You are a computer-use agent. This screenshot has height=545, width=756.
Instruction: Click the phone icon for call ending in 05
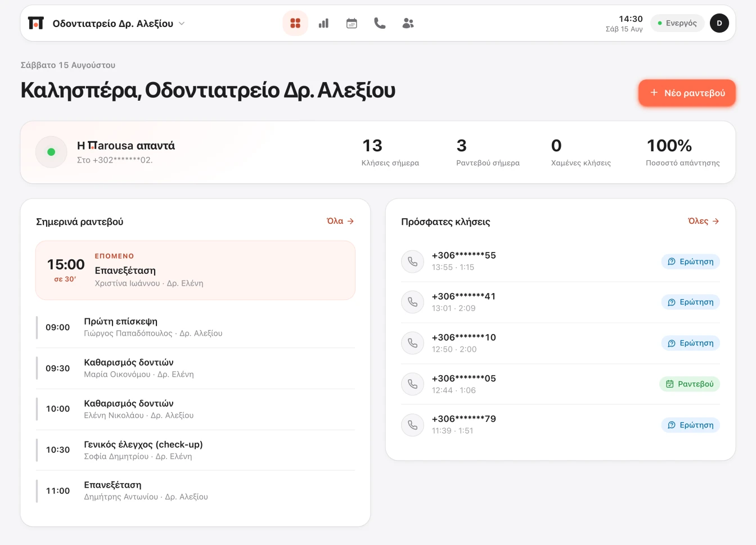pyautogui.click(x=412, y=384)
